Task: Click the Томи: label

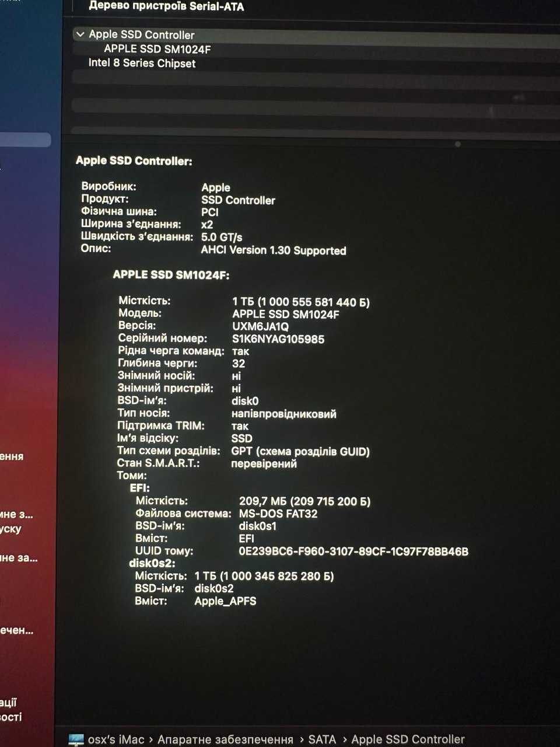Action: tap(132, 475)
